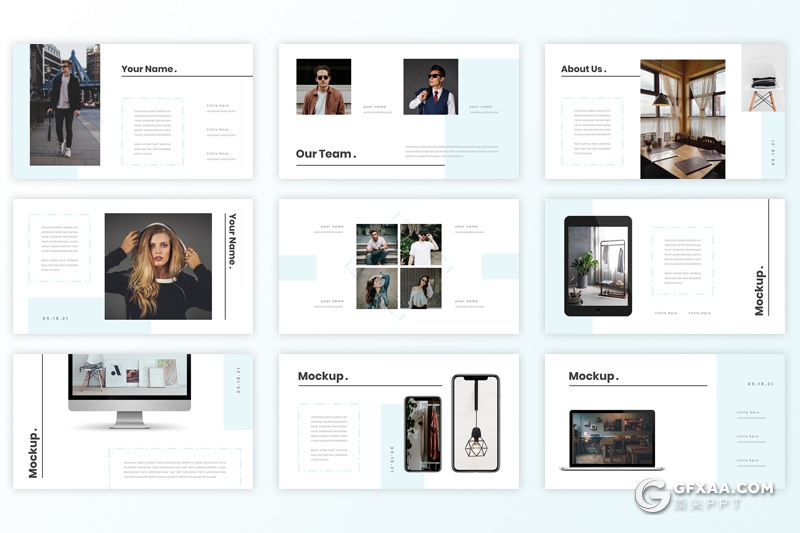This screenshot has height=533, width=800.
Task: Click the "Our Team." slide title
Action: (x=326, y=154)
